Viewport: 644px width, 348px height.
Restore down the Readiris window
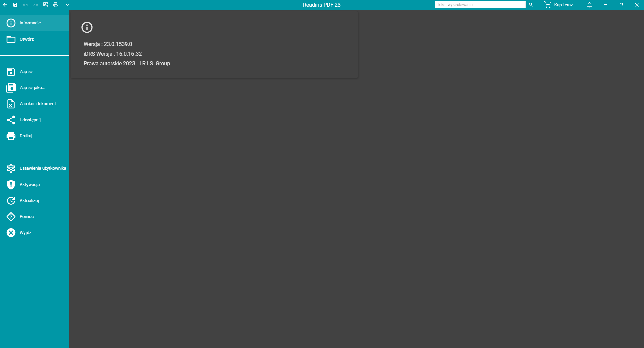coord(621,5)
